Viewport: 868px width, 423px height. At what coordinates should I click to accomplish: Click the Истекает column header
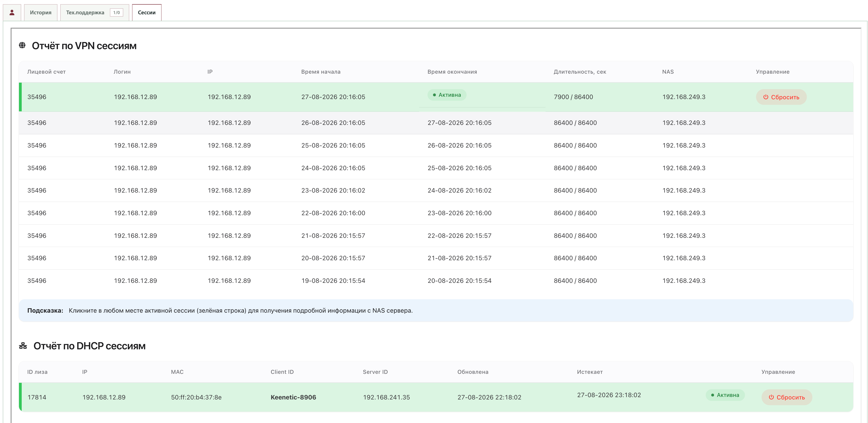(590, 372)
